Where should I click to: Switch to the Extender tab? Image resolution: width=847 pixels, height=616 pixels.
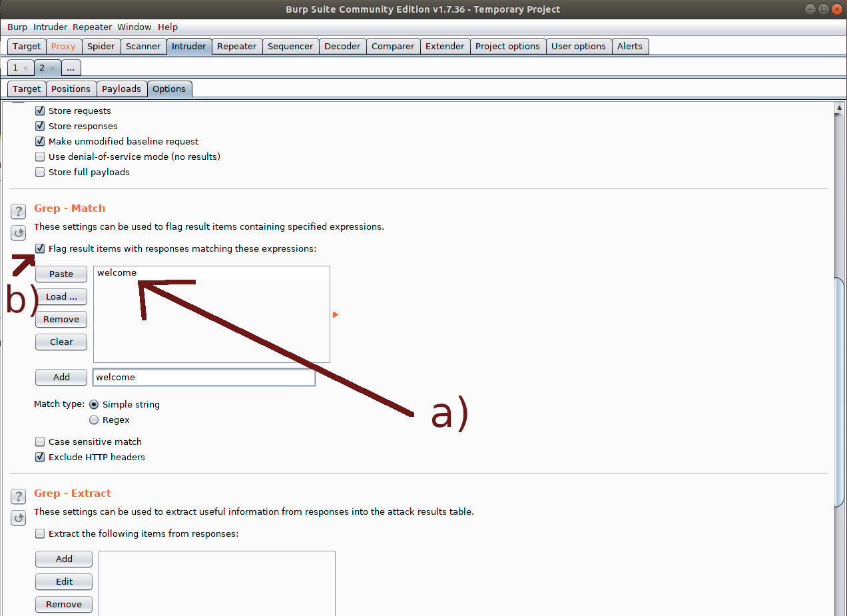(x=445, y=46)
